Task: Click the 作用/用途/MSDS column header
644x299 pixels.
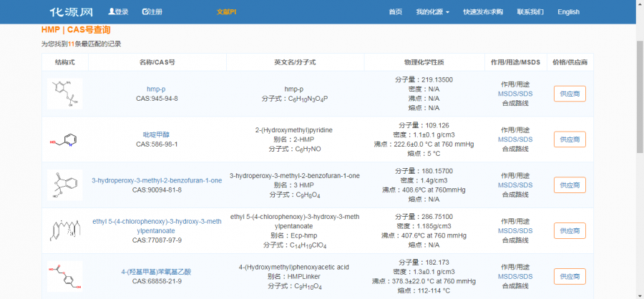Action: (x=515, y=62)
